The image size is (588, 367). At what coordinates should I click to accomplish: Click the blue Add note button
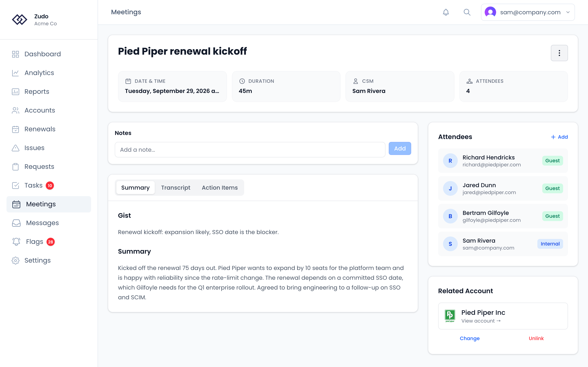(400, 148)
